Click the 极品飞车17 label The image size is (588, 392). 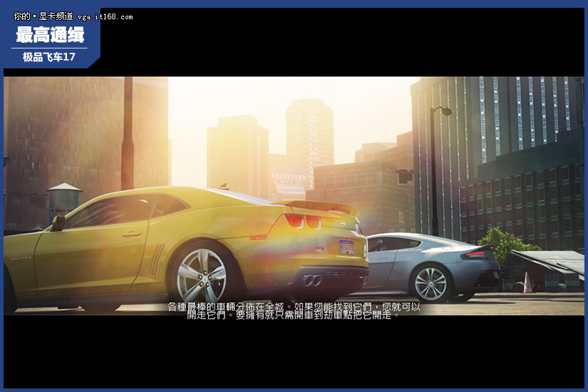49,57
